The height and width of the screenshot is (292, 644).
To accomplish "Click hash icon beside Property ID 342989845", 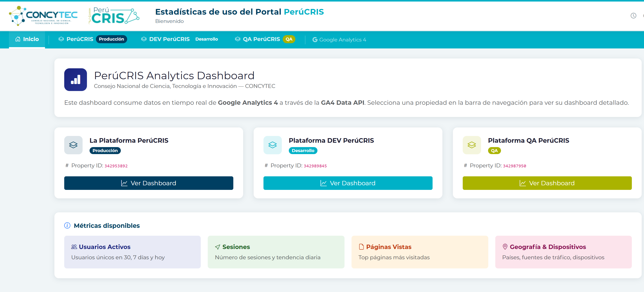I will [266, 166].
